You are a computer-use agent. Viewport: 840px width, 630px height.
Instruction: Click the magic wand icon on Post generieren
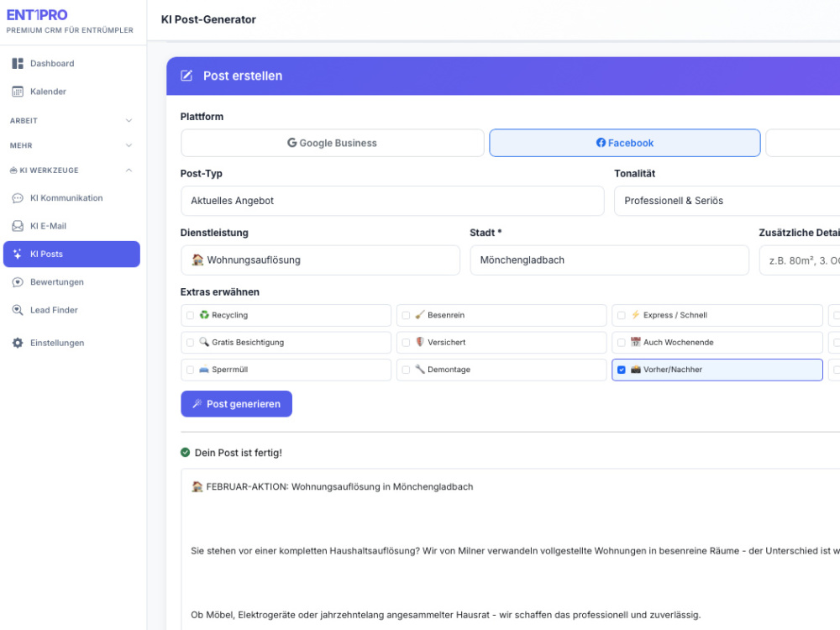(197, 403)
